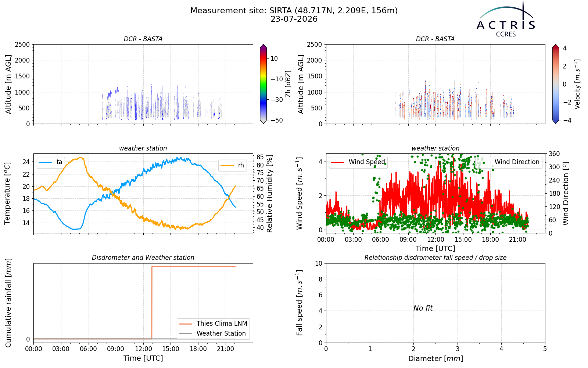The width and height of the screenshot is (588, 368).
Task: Click the '06:00' tick under the wind plot
Action: 381,240
